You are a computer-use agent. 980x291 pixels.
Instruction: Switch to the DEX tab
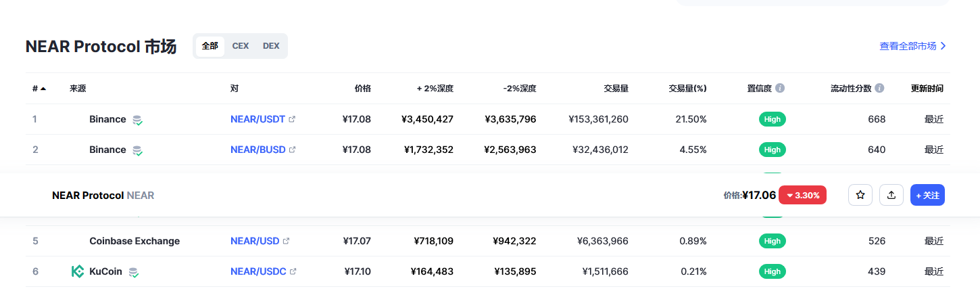click(271, 46)
